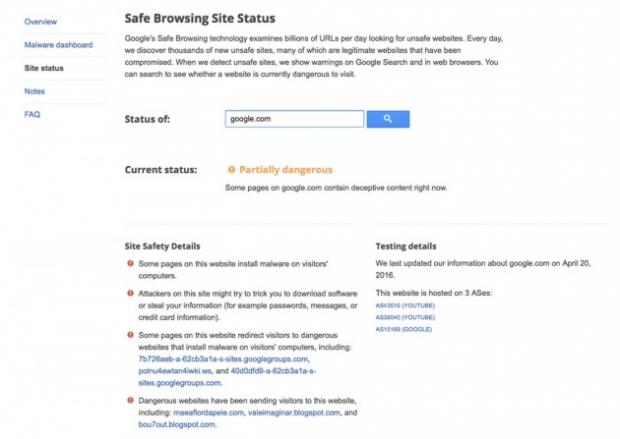This screenshot has height=439, width=620.
Task: Open the Overview sidebar item
Action: click(x=41, y=21)
